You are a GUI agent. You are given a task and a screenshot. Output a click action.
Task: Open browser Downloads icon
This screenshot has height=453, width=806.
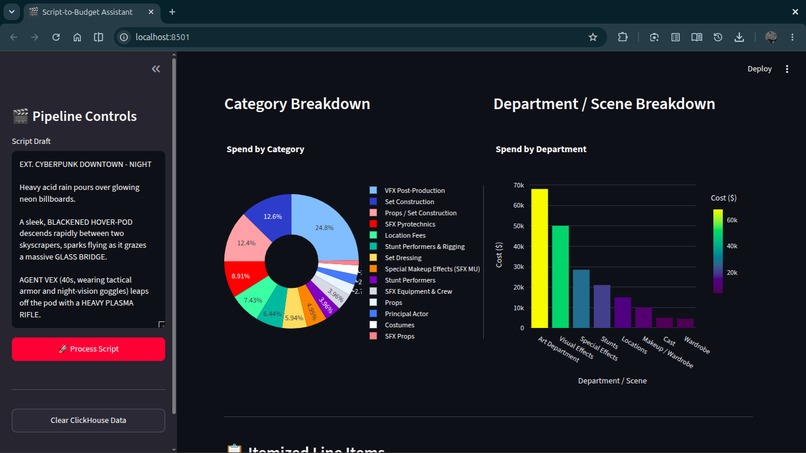739,37
